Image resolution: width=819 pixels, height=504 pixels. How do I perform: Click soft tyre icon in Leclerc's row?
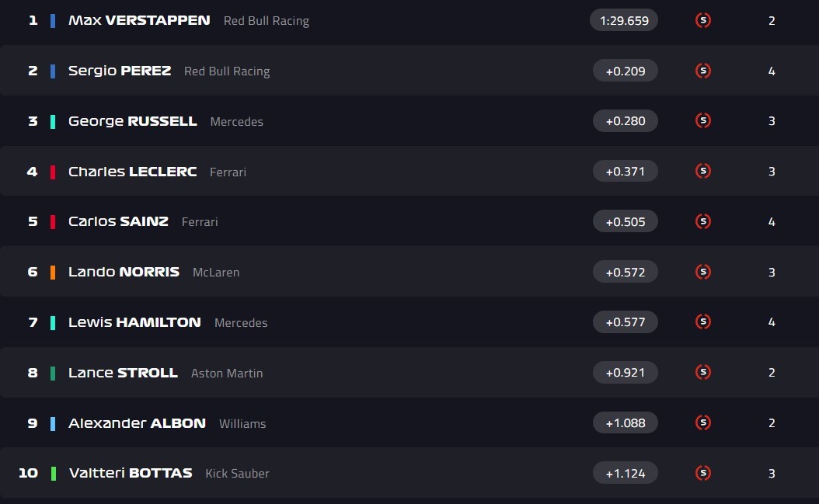pyautogui.click(x=703, y=171)
